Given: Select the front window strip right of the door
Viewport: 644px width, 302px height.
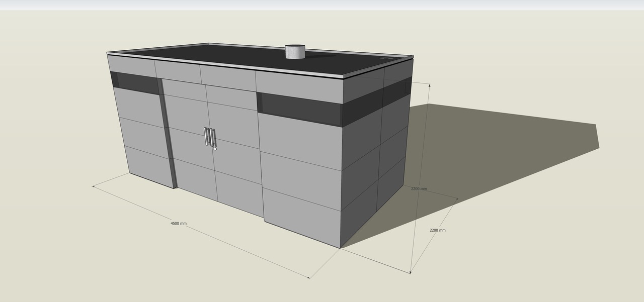Looking at the screenshot, I should [300, 109].
